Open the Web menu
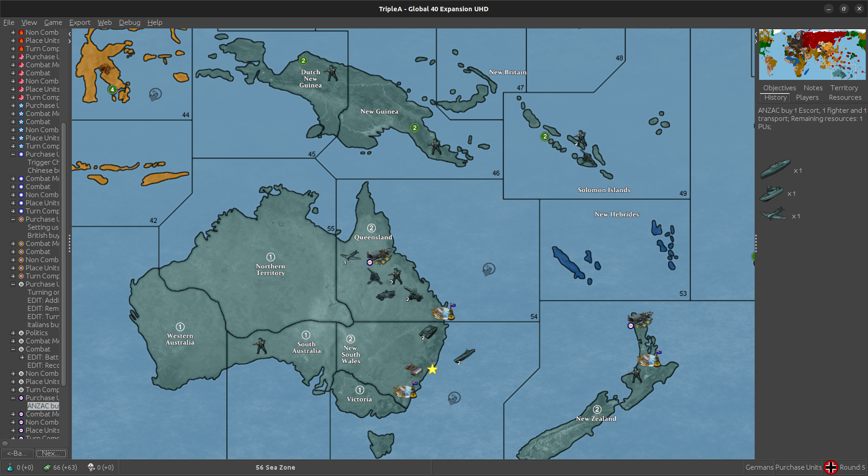This screenshot has height=476, width=868. [x=104, y=22]
